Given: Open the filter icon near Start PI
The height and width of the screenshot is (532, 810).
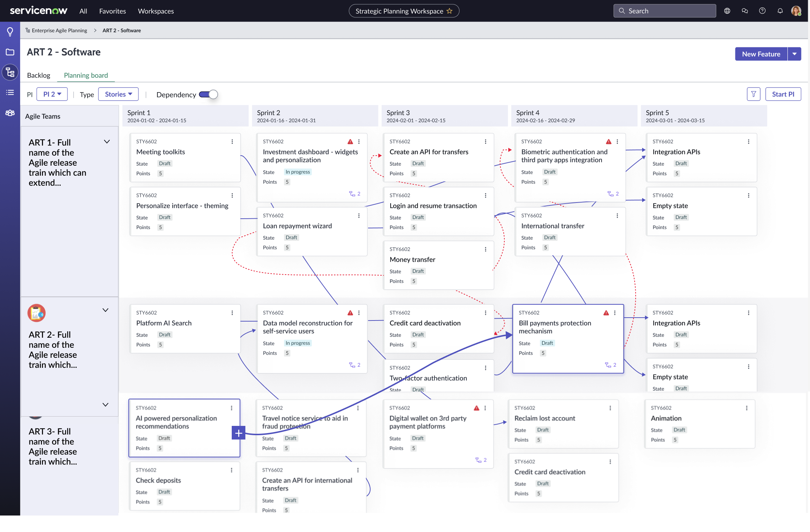Looking at the screenshot, I should coord(753,94).
